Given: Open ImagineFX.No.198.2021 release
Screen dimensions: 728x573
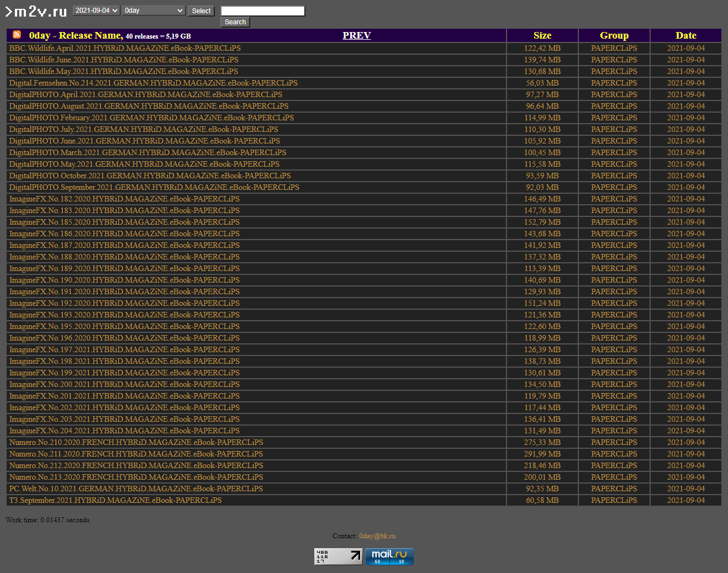Looking at the screenshot, I should [x=124, y=361].
